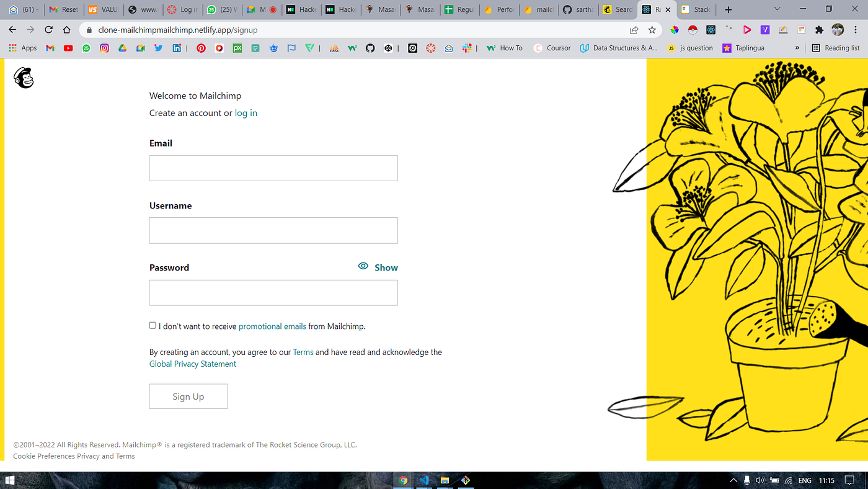
Task: Open the YouTube bookmark icon
Action: pos(68,48)
